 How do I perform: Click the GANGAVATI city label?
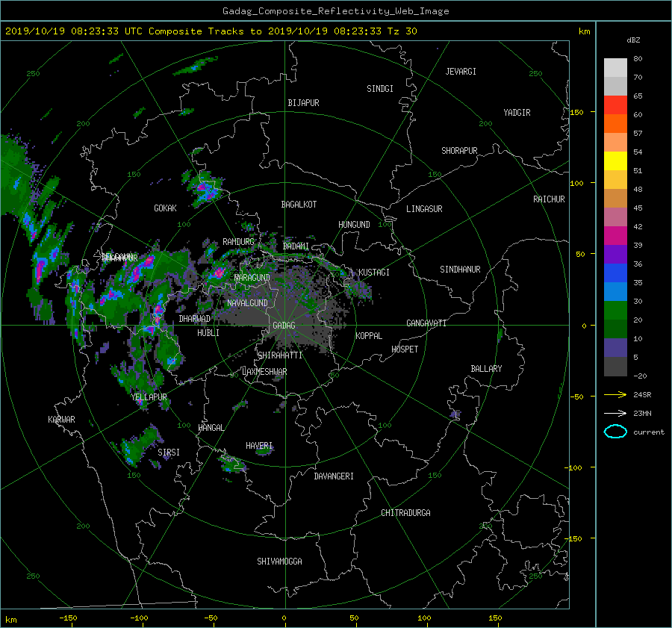click(426, 323)
